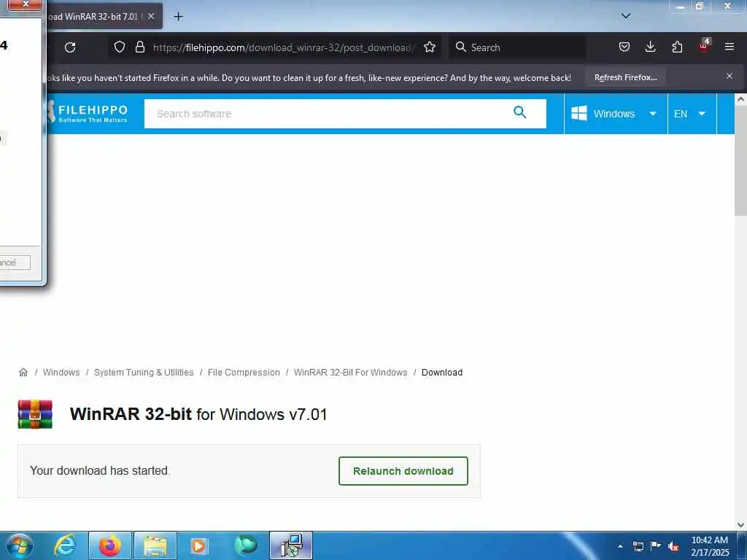Open WinRAR 32-Bit For Windows breadcrumb
Screen dimensions: 747x560
(350, 373)
